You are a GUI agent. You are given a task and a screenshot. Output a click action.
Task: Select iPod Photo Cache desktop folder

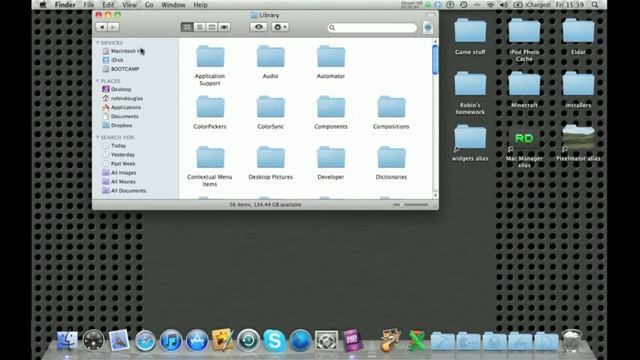(524, 31)
